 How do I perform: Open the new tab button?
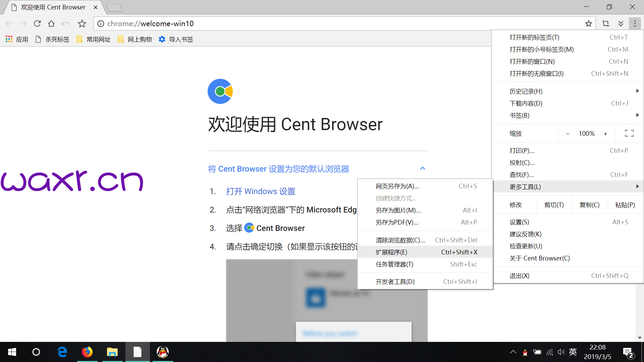pos(114,7)
